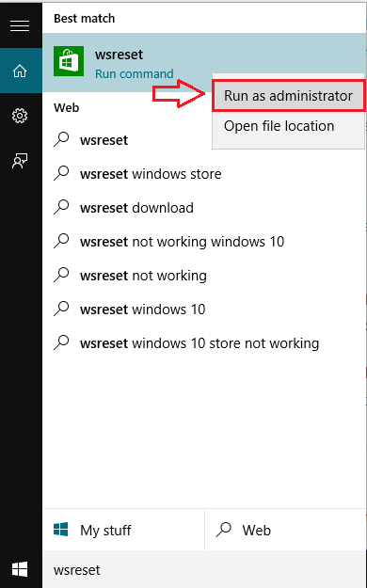Screen dimensions: 367x588
Task: Select the My stuff search filter
Action: (x=123, y=530)
